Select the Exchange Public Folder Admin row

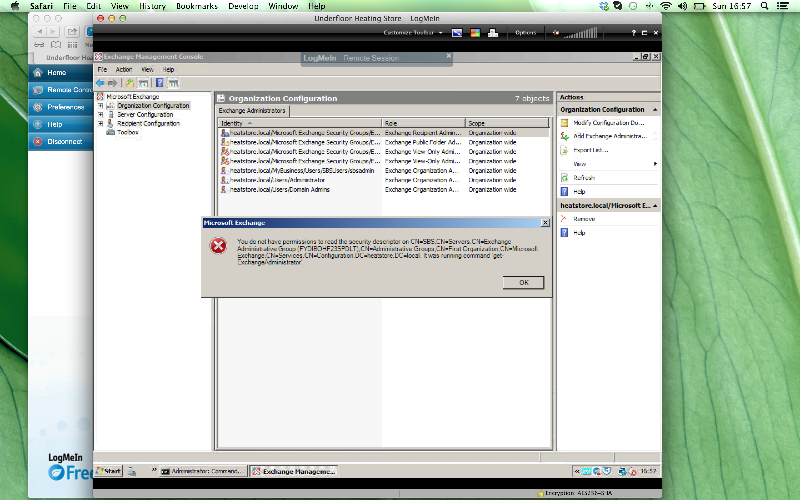[x=384, y=142]
